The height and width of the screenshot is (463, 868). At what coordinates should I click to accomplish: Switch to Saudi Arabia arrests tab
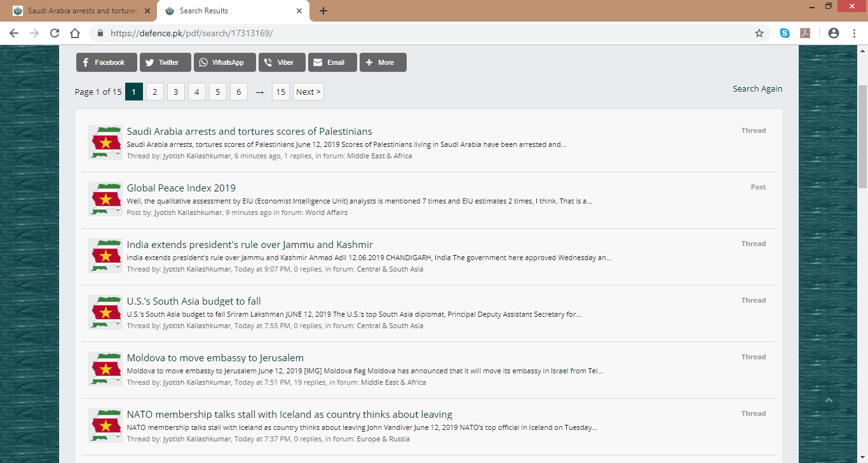pyautogui.click(x=81, y=11)
